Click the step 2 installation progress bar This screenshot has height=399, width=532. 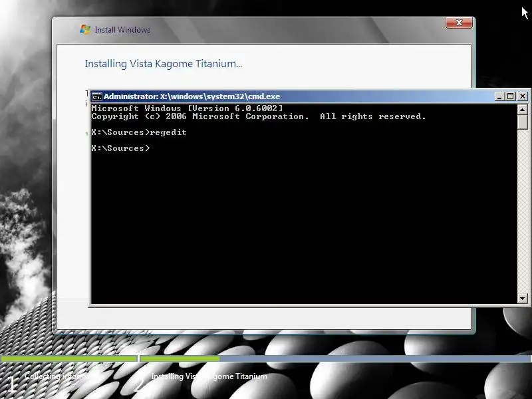pyautogui.click(x=336, y=358)
